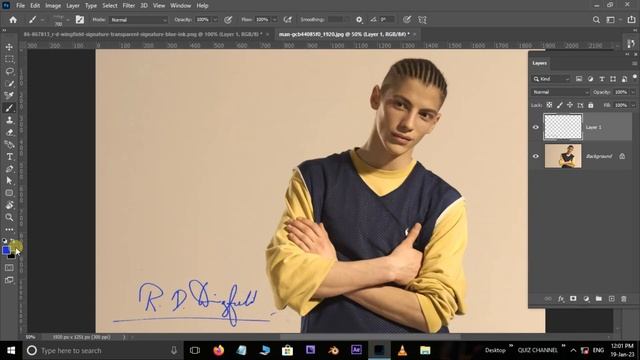The image size is (640, 360).
Task: Click the Share icon at top right
Action: pos(631,20)
